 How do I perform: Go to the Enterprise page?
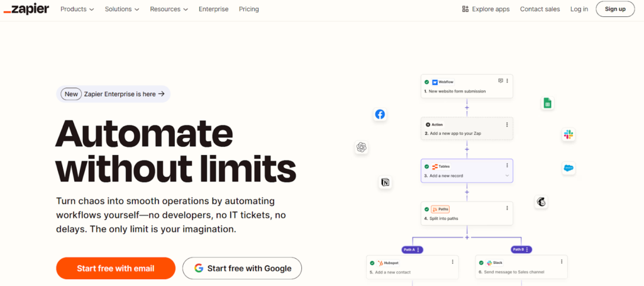point(214,9)
